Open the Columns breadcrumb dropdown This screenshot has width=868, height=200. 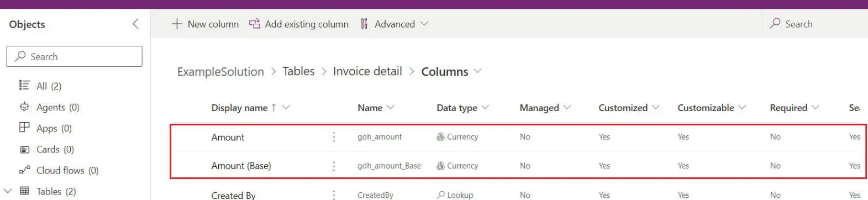point(477,71)
